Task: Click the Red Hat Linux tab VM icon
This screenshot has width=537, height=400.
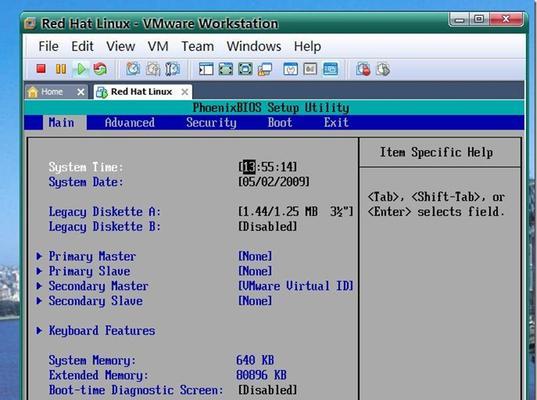Action: [102, 92]
